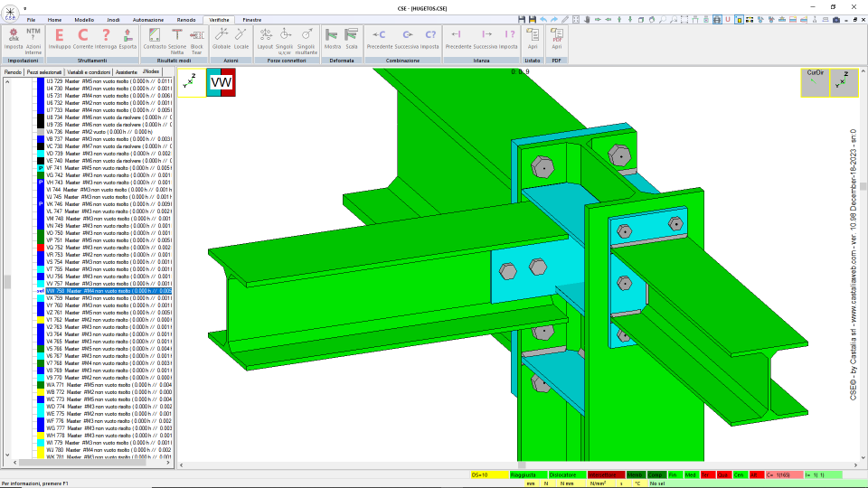Image resolution: width=868 pixels, height=488 pixels.
Task: Switch to the Variabili e condizioni tab
Action: [x=89, y=72]
